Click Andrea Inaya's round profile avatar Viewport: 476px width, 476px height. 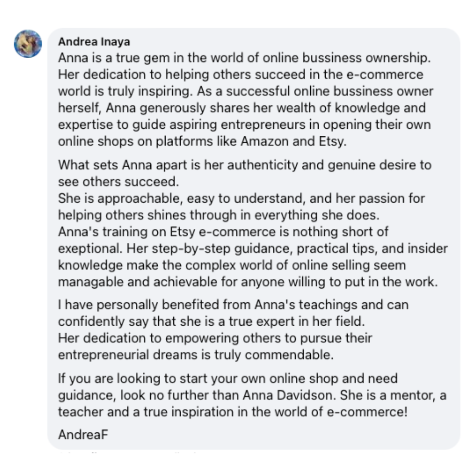click(28, 44)
